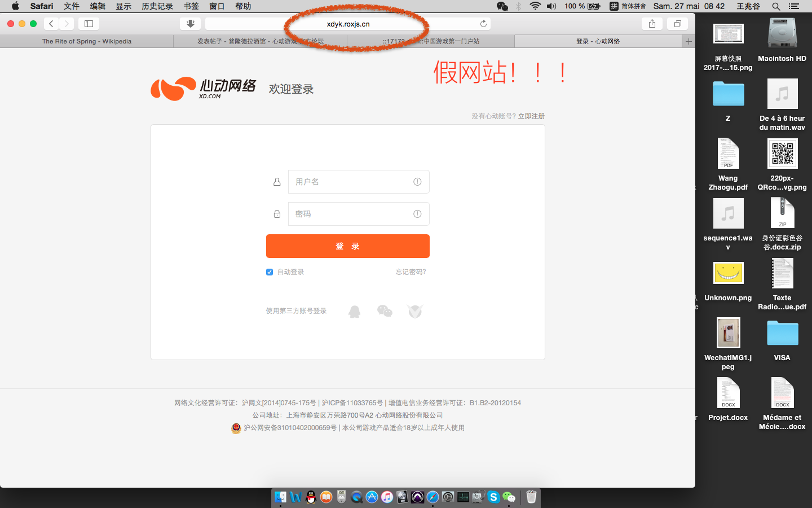Log in with WeChat icon on page
This screenshot has width=812, height=508.
coord(385,311)
